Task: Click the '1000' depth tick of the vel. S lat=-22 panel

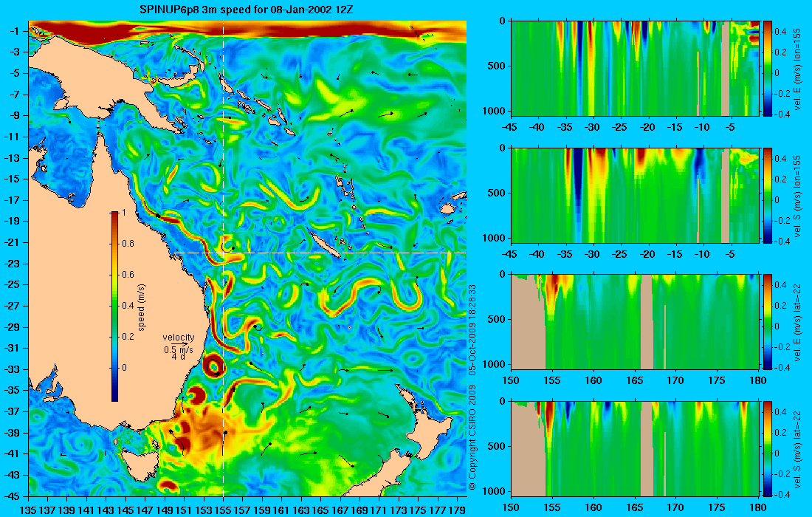Action: 495,490
